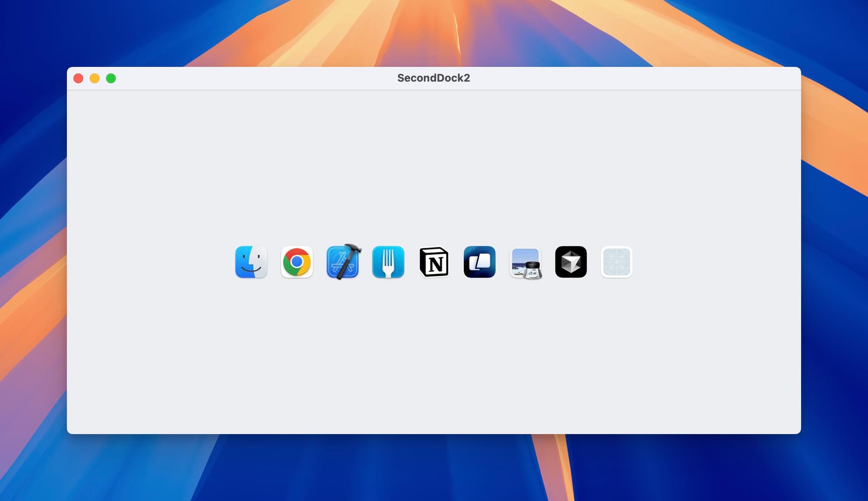The height and width of the screenshot is (501, 868).
Task: Click the Fork git client icon
Action: [388, 262]
